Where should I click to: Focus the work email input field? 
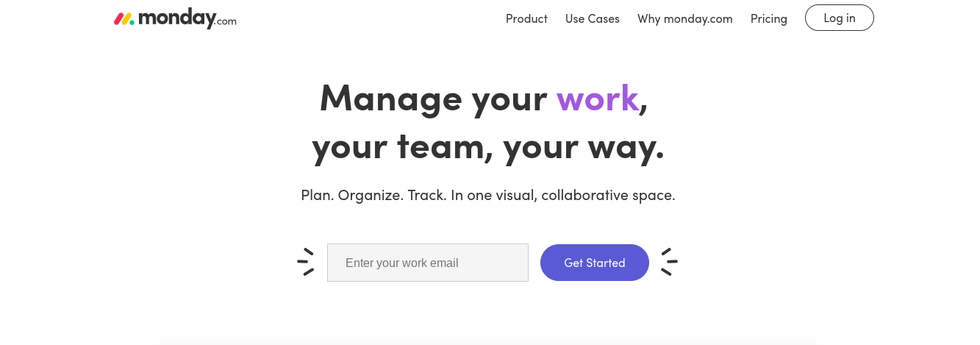[x=427, y=263]
